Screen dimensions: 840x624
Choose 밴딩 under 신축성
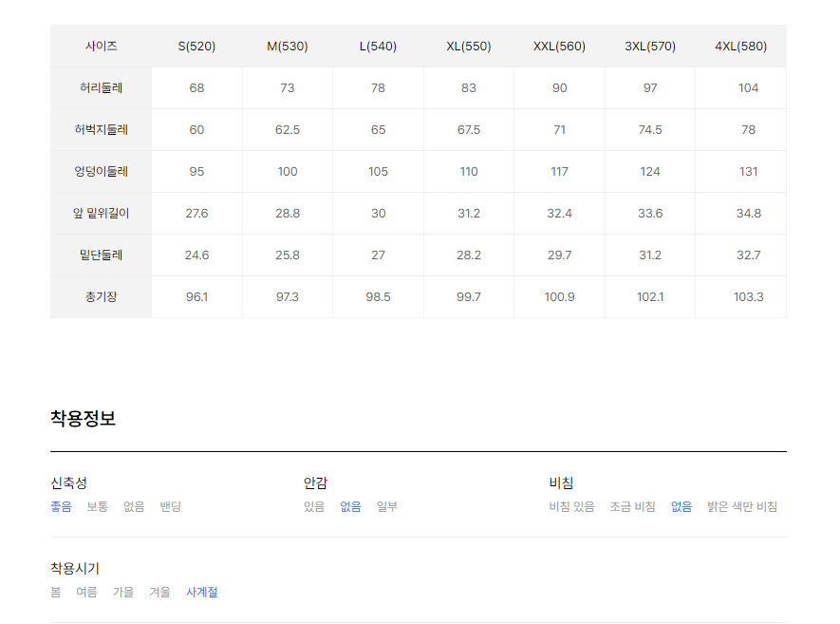point(170,506)
